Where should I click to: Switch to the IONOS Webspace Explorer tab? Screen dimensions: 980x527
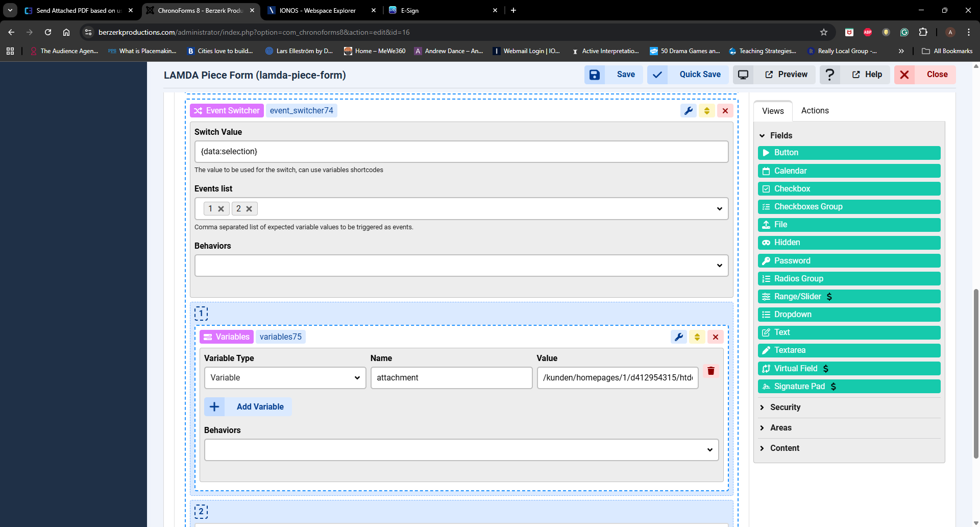(316, 10)
